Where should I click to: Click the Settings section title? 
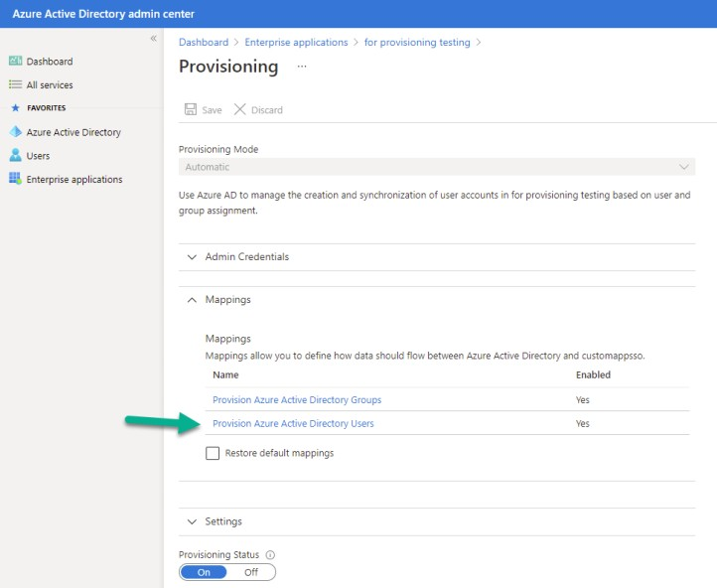tap(223, 521)
